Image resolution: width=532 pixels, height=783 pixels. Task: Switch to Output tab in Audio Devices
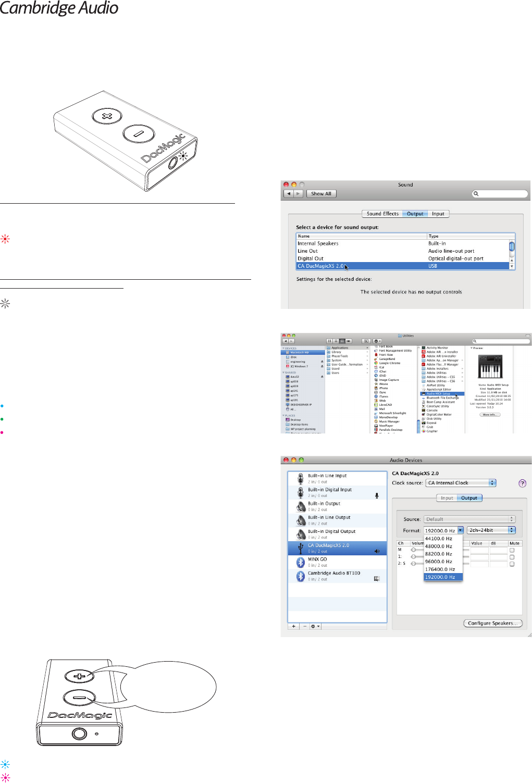(x=469, y=498)
